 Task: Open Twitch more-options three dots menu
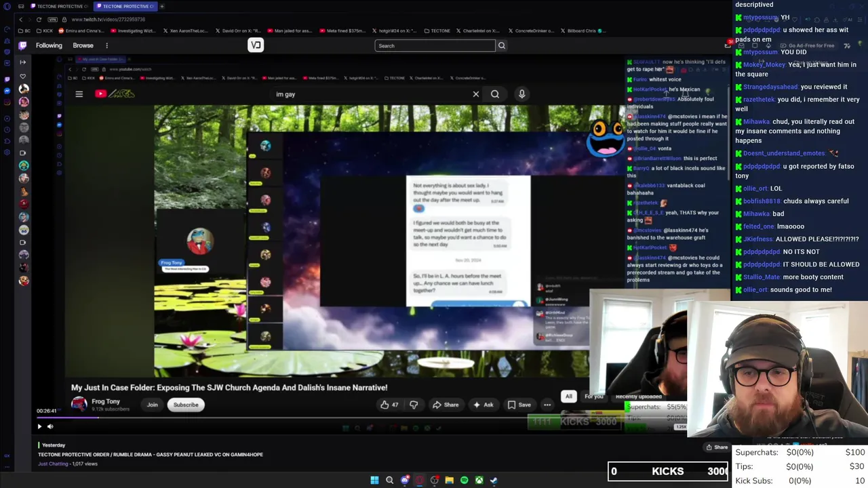click(106, 45)
